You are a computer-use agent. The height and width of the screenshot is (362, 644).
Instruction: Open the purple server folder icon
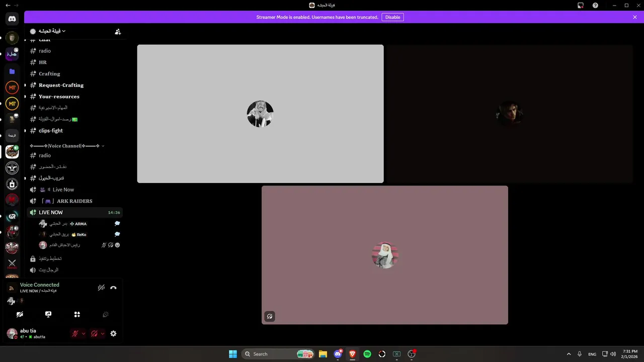(x=12, y=71)
